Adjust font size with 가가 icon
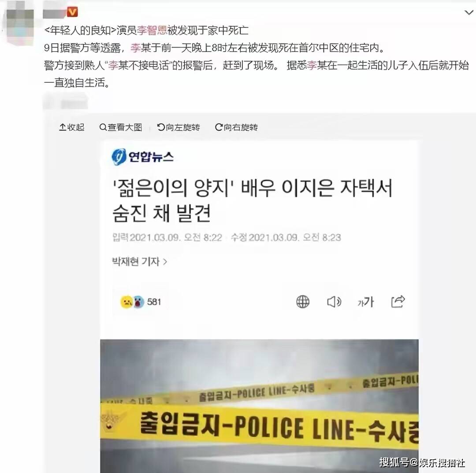The image size is (476, 473). click(365, 302)
